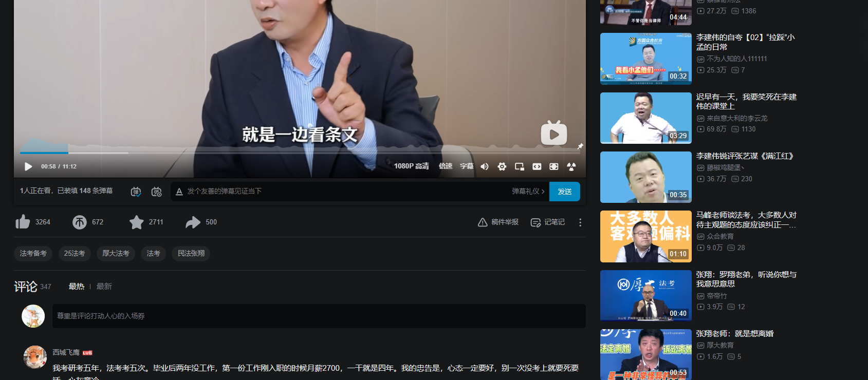Screen dimensions: 868x380
Task: Visit uploader 不为人知的人111111
Action: click(736, 59)
